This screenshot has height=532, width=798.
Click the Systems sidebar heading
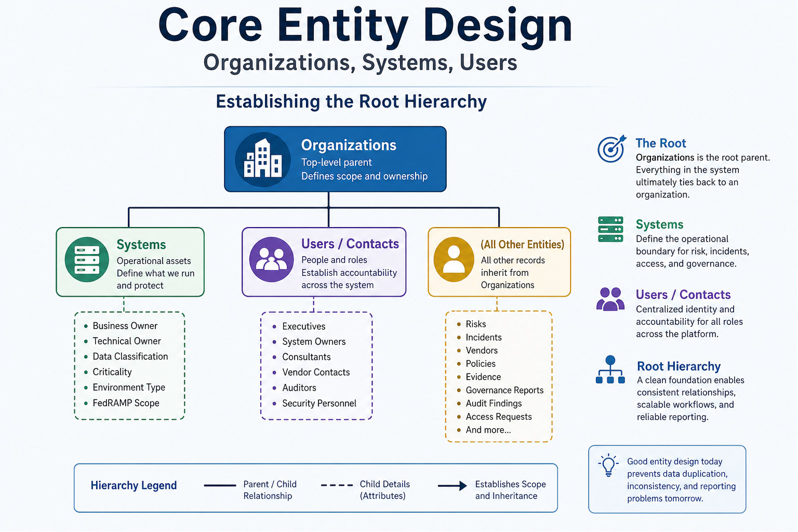[x=659, y=224]
